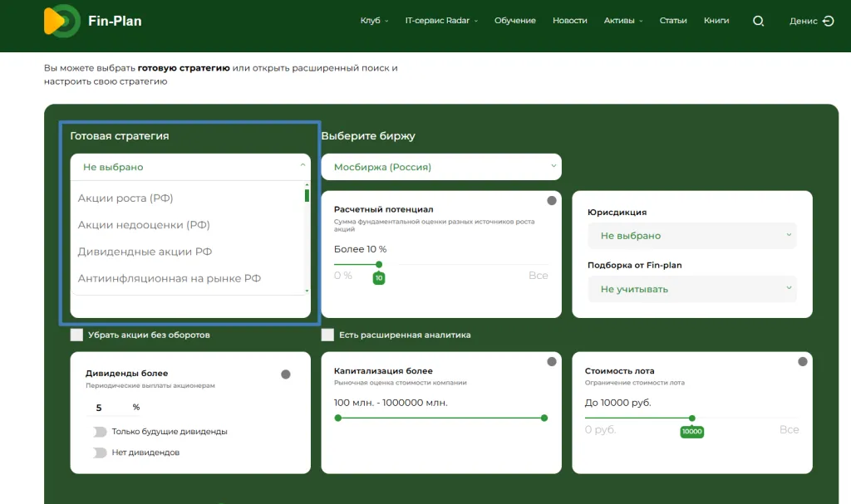Image resolution: width=851 pixels, height=504 pixels.
Task: Click gray info dot in Стоимость лота card
Action: 803,362
